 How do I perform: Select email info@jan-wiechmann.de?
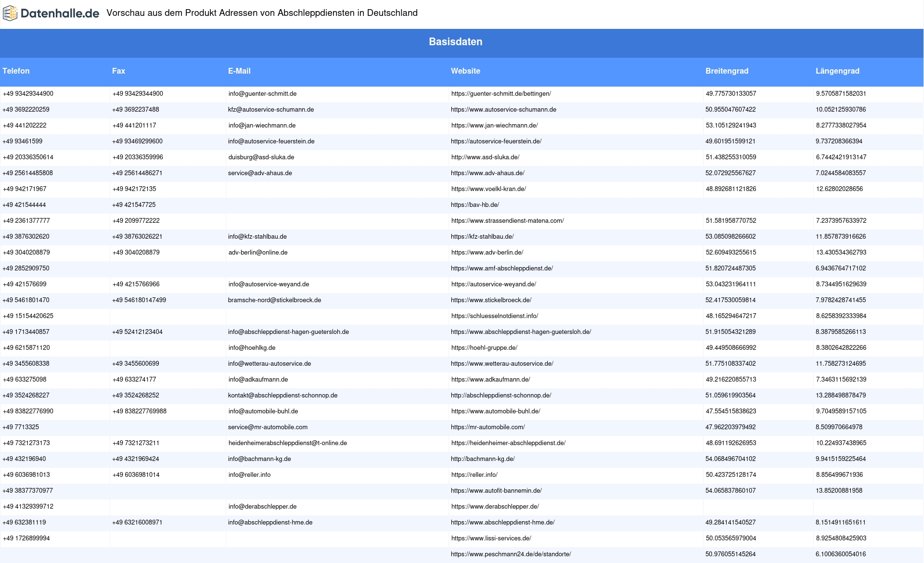pos(262,126)
